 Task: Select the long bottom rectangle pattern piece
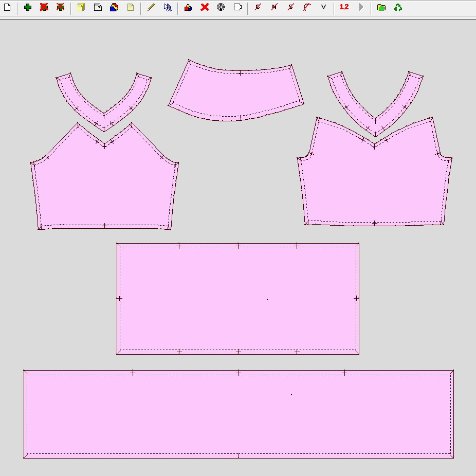click(x=239, y=414)
